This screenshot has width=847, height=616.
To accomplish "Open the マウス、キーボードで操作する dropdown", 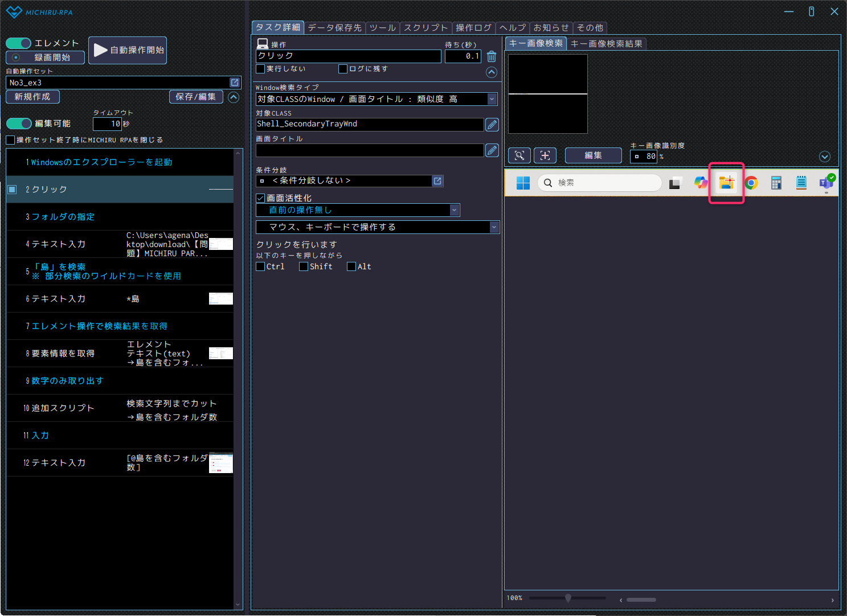I will (494, 227).
